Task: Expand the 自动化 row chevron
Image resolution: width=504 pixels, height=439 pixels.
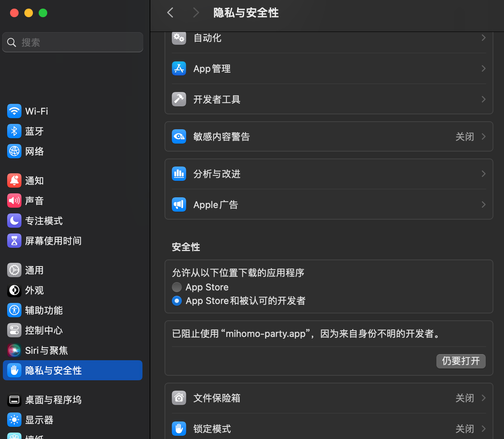Action: [x=483, y=38]
